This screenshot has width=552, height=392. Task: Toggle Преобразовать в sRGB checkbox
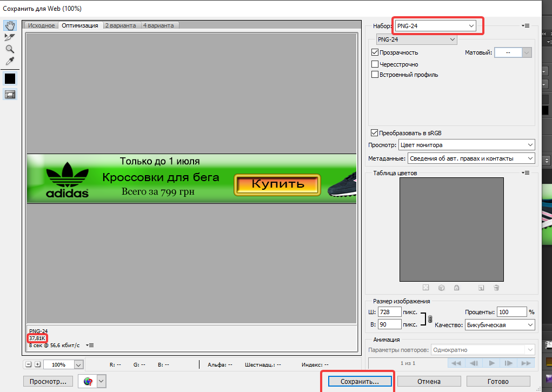coord(375,133)
